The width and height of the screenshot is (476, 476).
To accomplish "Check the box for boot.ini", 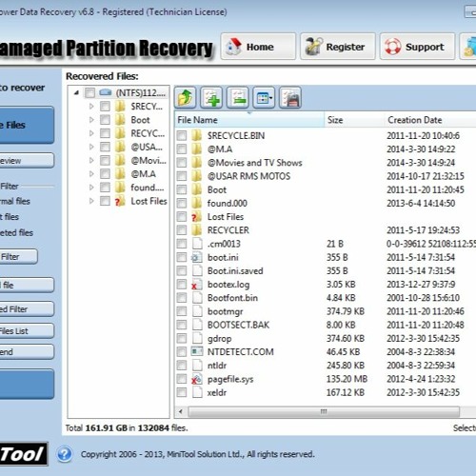I will point(182,257).
